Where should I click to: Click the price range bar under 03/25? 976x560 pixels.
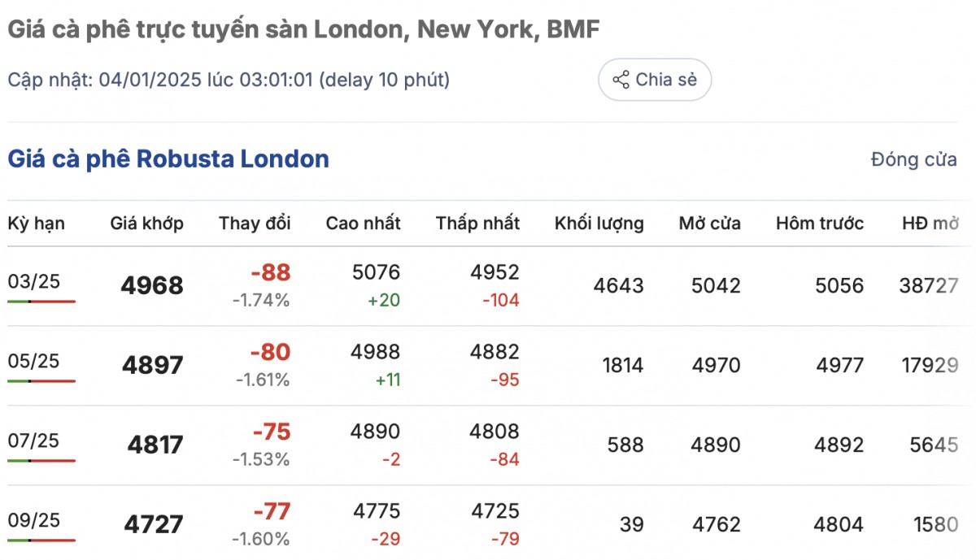point(41,302)
